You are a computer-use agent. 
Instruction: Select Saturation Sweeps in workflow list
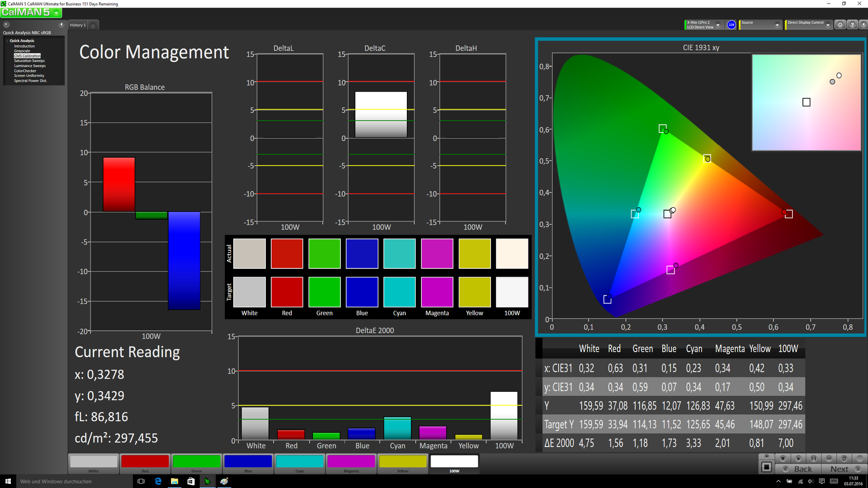point(29,61)
